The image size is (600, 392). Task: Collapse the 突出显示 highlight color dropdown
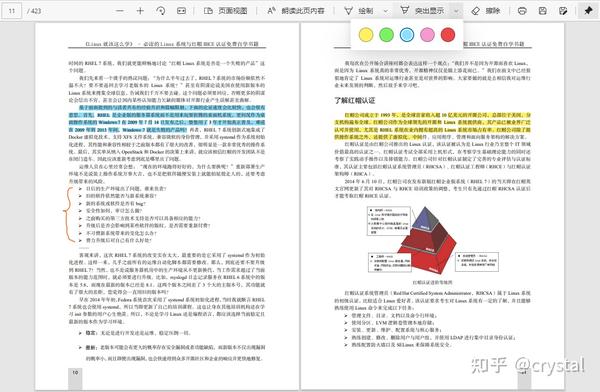[456, 11]
